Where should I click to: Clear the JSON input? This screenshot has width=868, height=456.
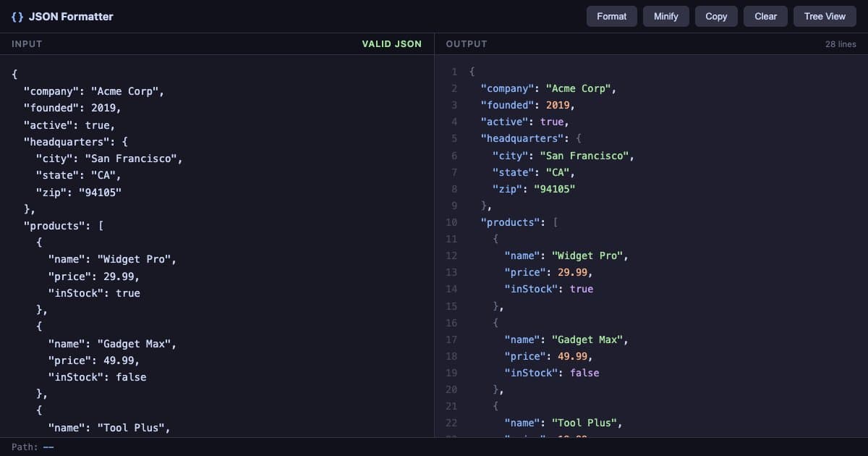point(765,16)
